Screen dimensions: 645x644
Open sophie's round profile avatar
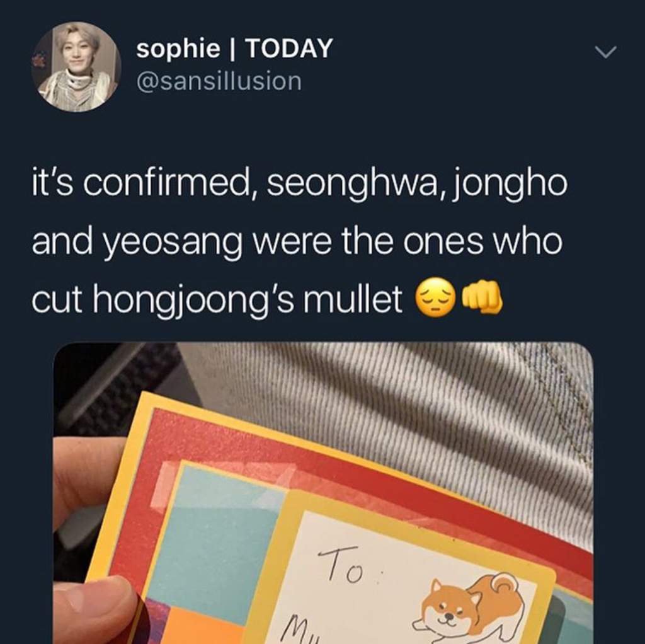pyautogui.click(x=76, y=67)
